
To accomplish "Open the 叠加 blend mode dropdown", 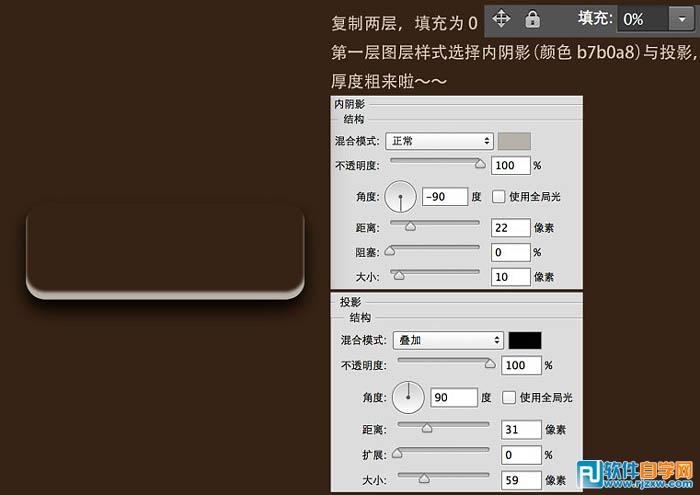I will click(x=446, y=340).
